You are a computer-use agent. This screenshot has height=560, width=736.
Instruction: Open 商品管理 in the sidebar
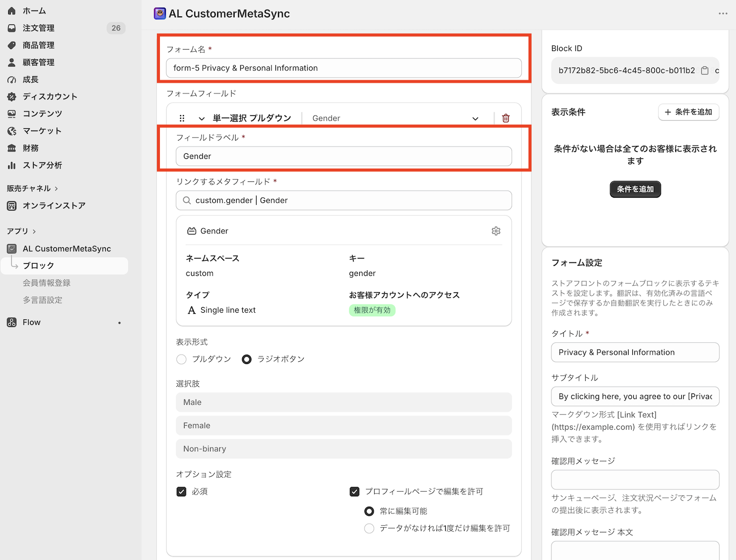[x=38, y=45]
